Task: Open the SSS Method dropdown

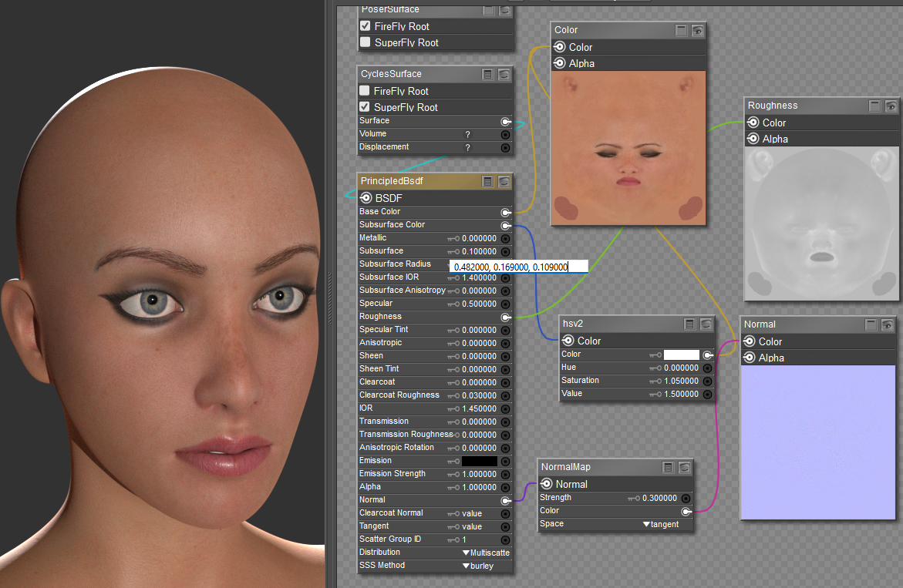Action: (x=477, y=566)
